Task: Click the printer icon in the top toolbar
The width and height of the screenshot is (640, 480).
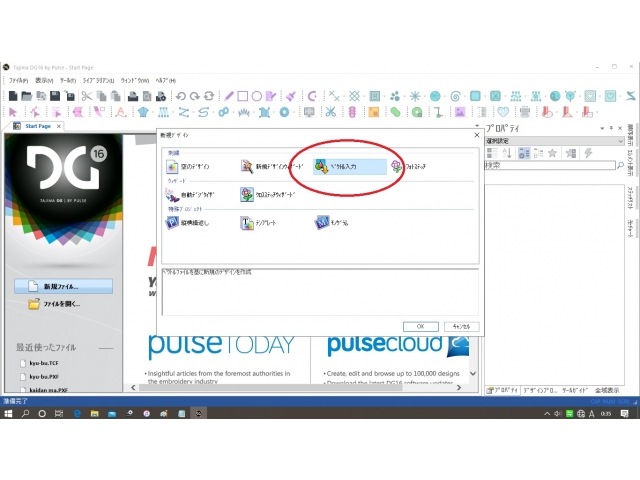Action: 133,96
